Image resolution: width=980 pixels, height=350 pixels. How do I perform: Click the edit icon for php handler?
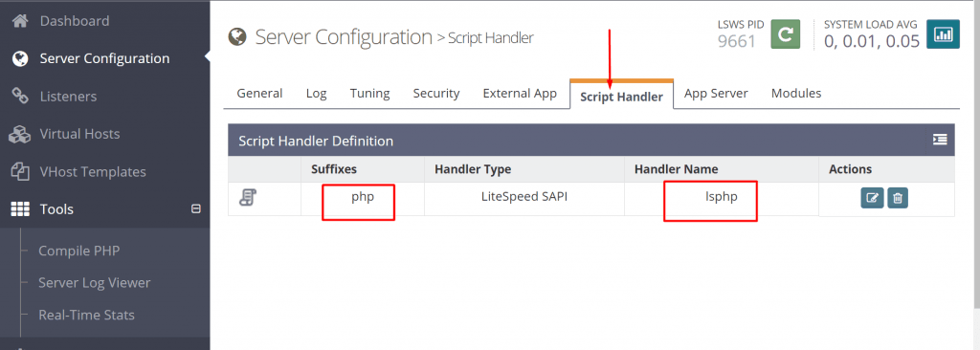point(872,198)
